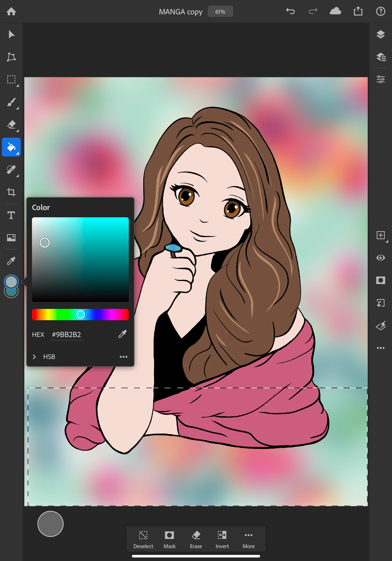Pick the background color swatch

pos(11,293)
